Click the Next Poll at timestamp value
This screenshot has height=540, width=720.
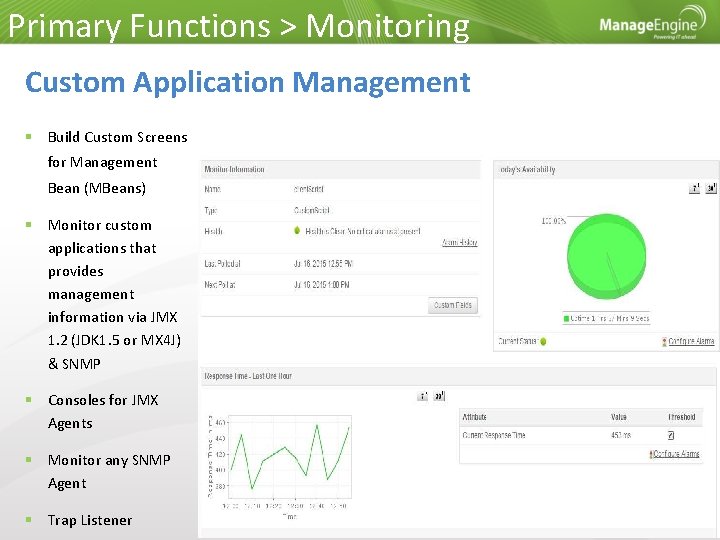[321, 285]
